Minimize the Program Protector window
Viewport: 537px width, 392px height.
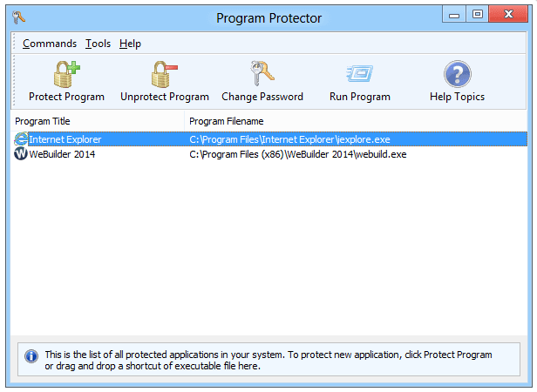454,15
